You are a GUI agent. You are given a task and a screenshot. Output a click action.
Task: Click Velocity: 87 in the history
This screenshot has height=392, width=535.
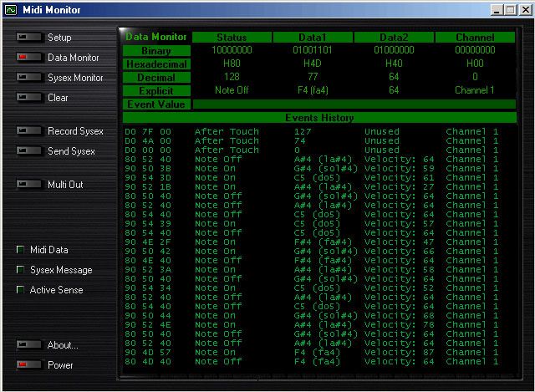click(x=400, y=353)
